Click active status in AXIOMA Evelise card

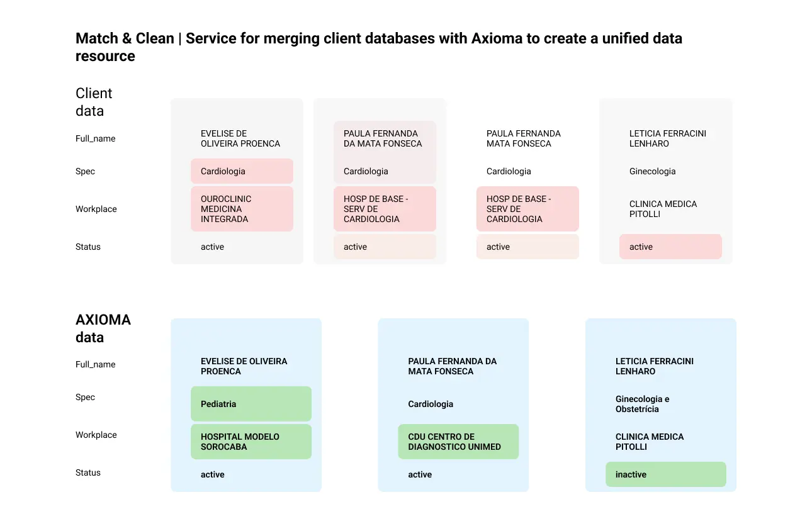[x=213, y=474]
